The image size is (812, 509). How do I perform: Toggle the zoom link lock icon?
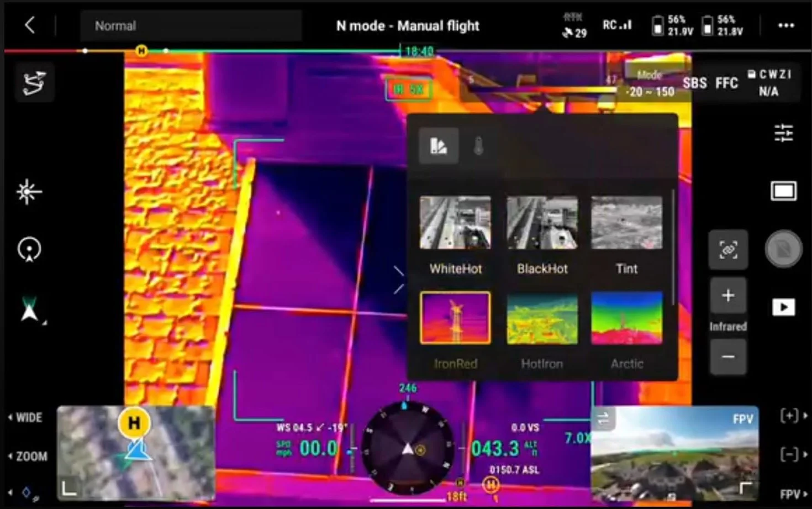(727, 250)
